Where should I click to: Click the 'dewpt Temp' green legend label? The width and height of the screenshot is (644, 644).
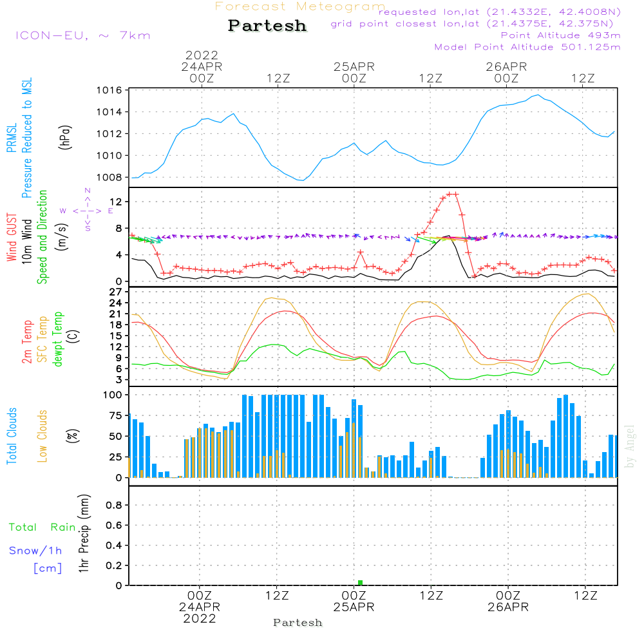click(57, 339)
